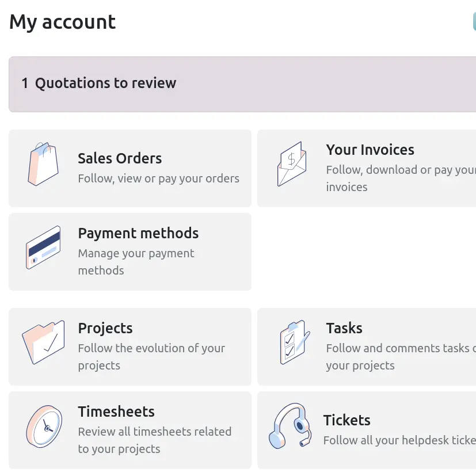Viewport: 476px width, 476px height.
Task: Click 'Manage your payment methods' description
Action: (136, 262)
